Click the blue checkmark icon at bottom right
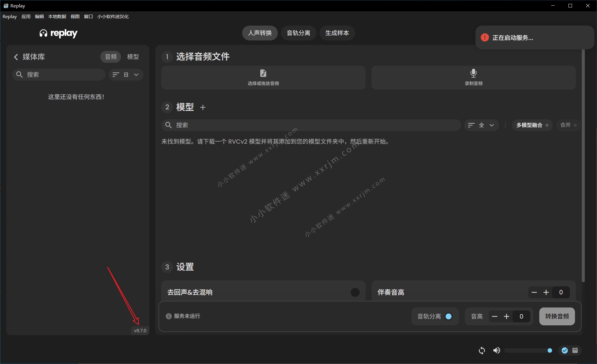 (565, 351)
